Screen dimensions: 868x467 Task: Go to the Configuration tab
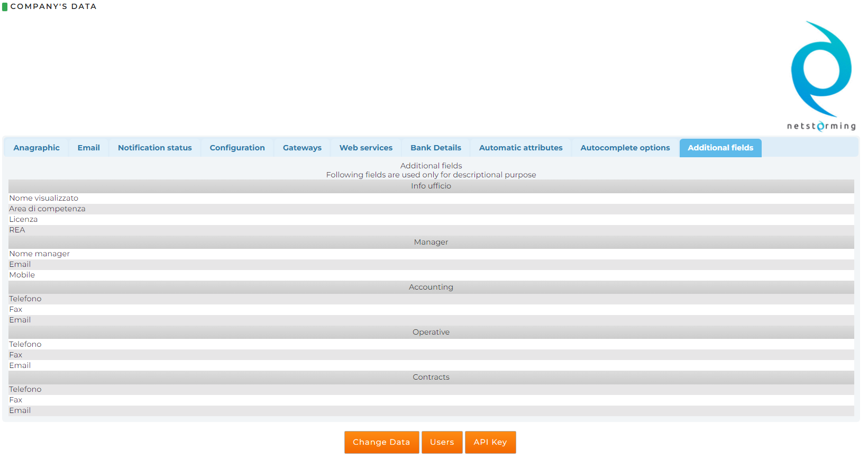[237, 148]
